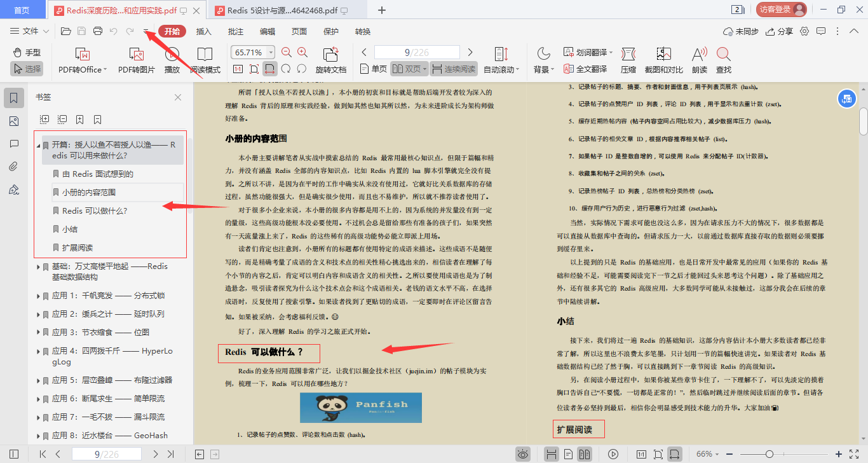Click zoom slider handle in status bar
868x463 pixels.
pyautogui.click(x=770, y=454)
